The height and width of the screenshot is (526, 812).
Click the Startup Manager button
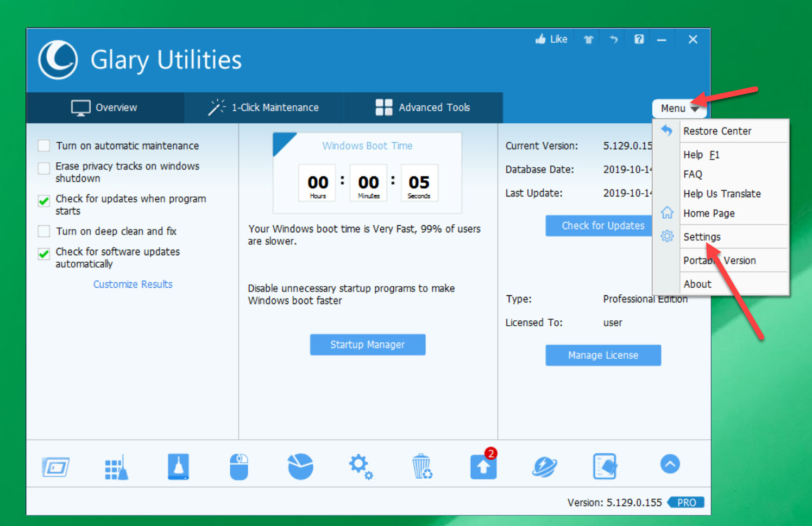tap(368, 345)
